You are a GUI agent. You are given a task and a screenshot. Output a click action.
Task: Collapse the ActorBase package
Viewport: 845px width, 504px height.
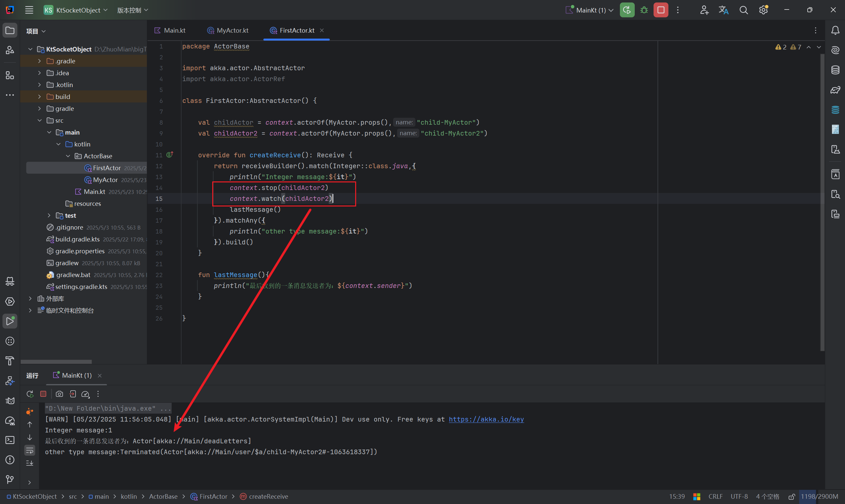pyautogui.click(x=68, y=156)
